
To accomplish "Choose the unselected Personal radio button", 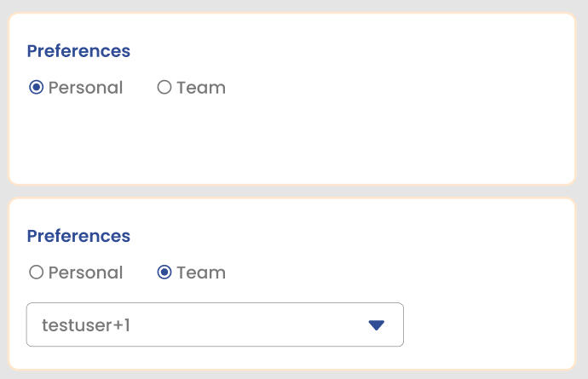I will pos(36,273).
